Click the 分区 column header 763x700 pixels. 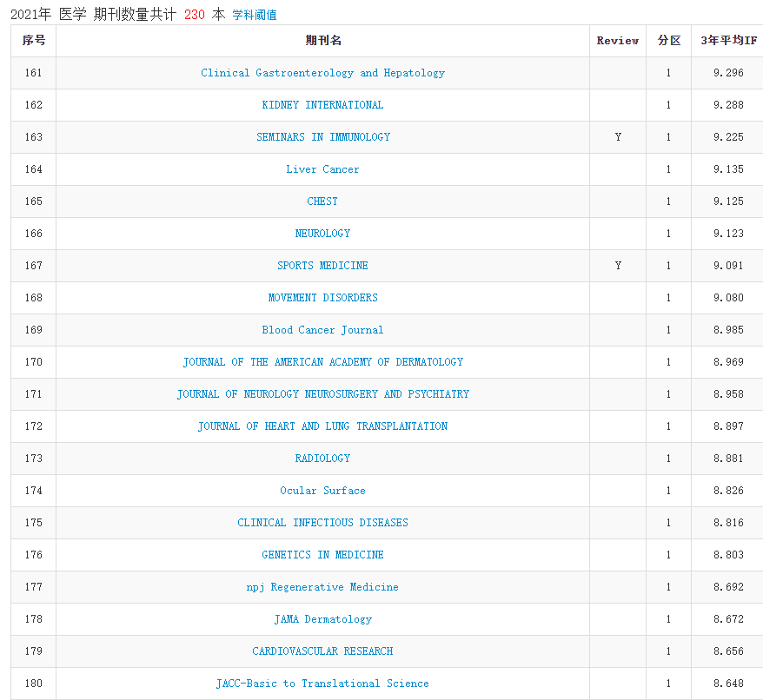(x=669, y=40)
